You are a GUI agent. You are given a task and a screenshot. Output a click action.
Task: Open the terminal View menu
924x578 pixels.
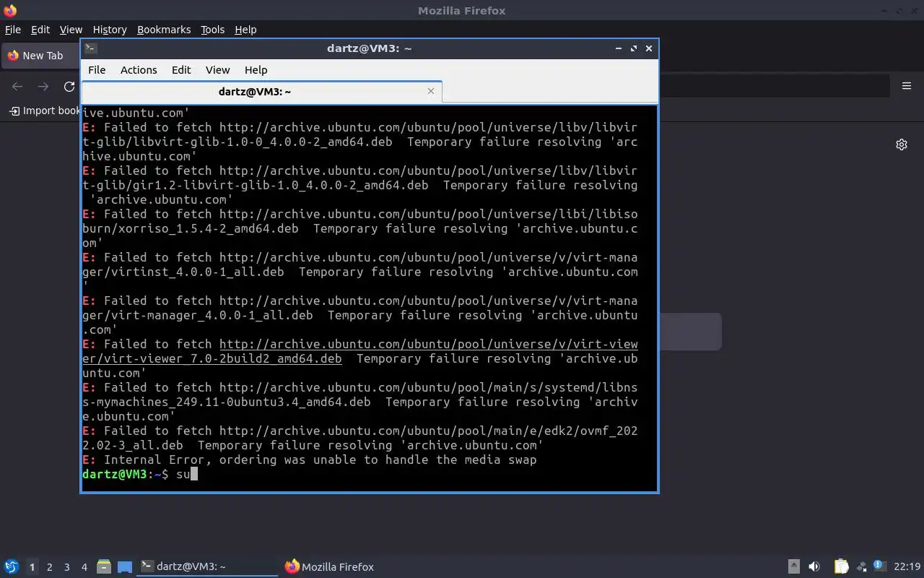(x=217, y=70)
